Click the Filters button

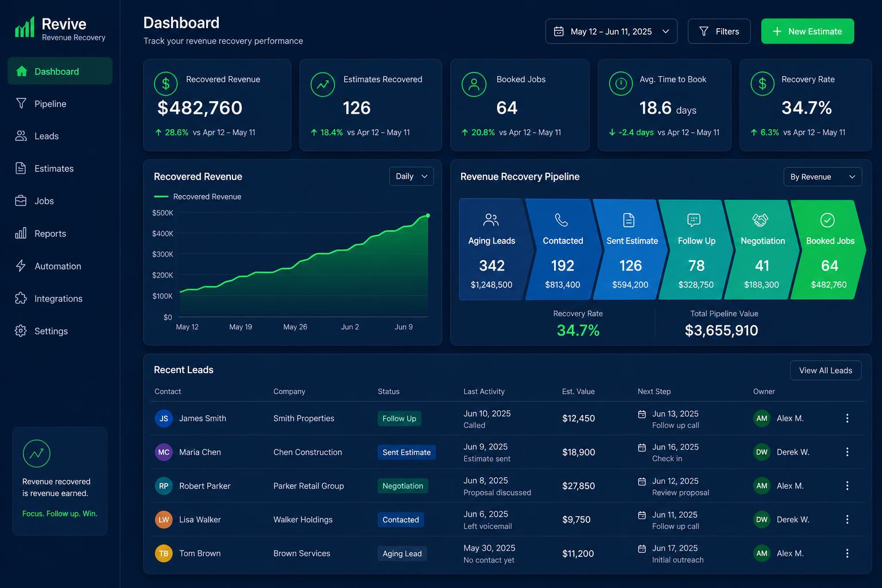coord(719,32)
